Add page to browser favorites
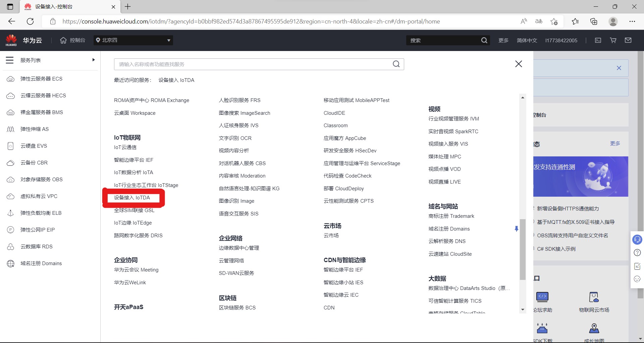 click(554, 21)
